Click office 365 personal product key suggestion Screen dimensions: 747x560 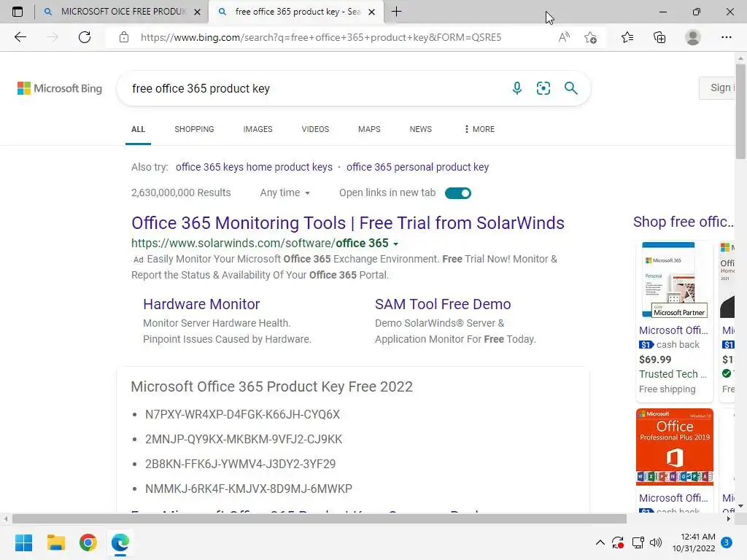[417, 167]
